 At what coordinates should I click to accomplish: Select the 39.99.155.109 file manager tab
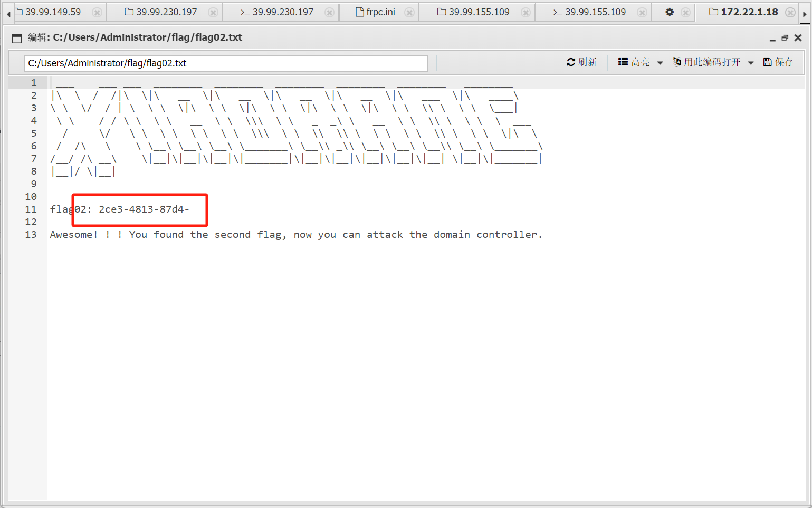coord(474,12)
